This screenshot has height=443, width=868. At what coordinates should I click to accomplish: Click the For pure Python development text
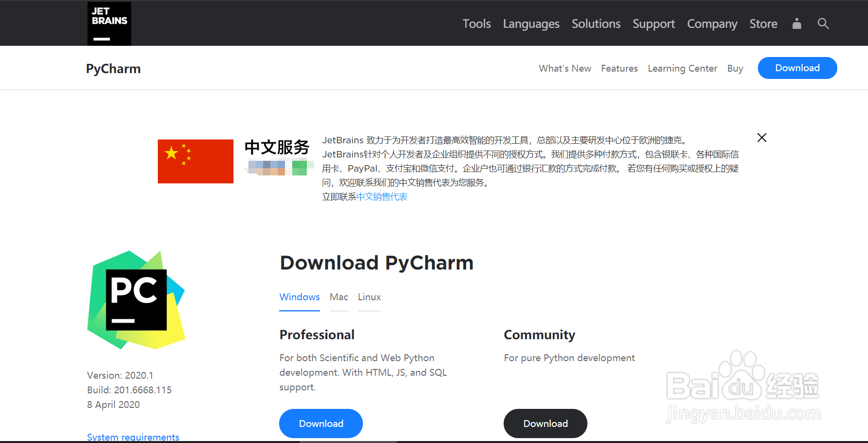[x=569, y=358]
